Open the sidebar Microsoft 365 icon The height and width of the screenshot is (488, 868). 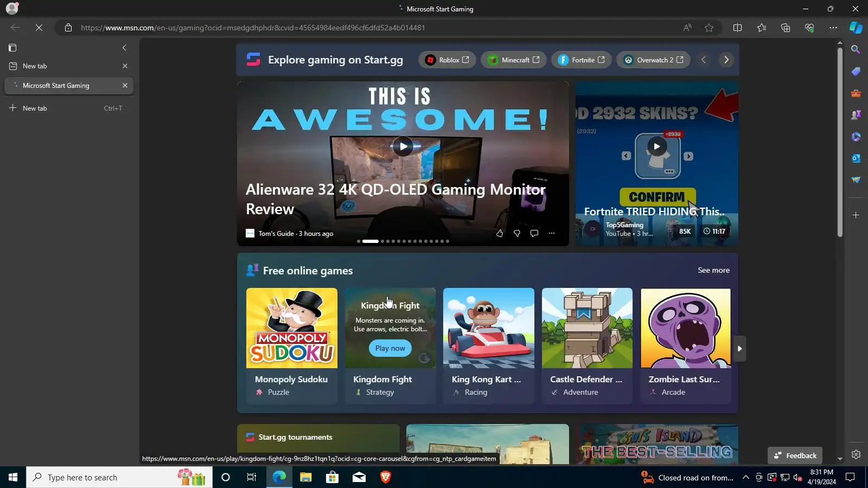coord(856,137)
